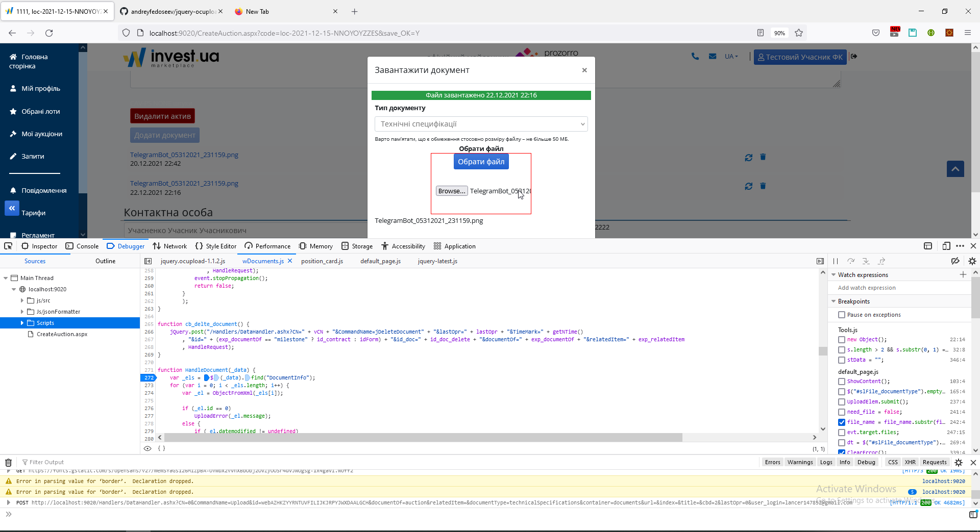
Task: Click the envelope icon in site header
Action: [x=713, y=57]
